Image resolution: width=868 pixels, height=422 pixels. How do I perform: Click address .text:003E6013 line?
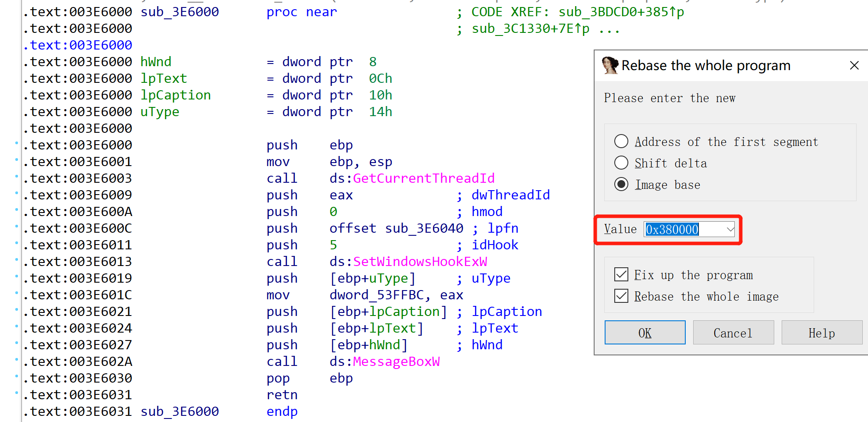pyautogui.click(x=78, y=262)
